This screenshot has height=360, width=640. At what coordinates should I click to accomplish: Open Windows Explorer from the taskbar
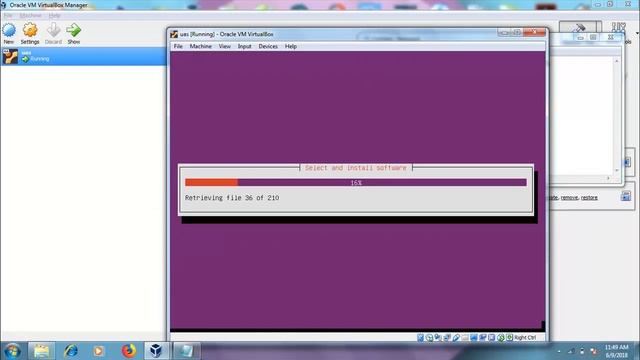[41, 351]
